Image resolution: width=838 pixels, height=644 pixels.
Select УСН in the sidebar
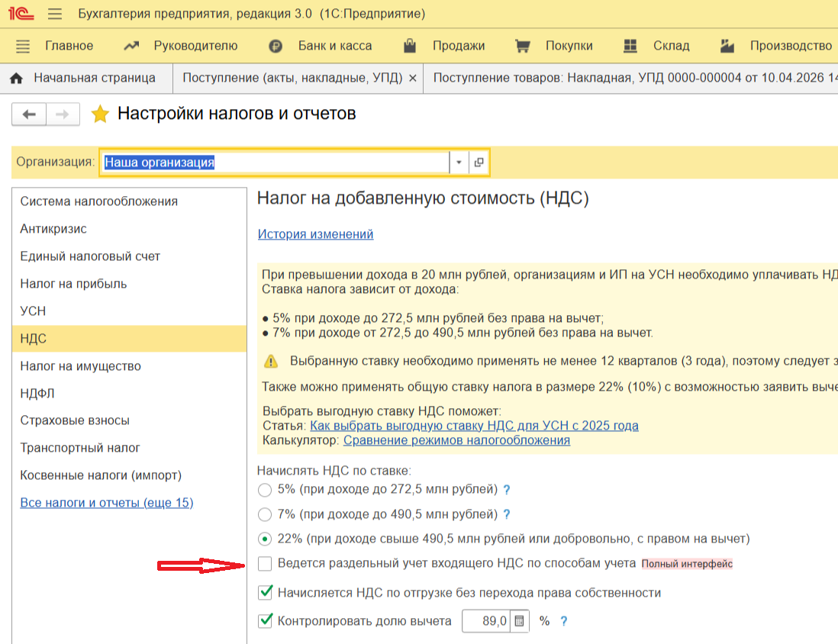point(129,311)
